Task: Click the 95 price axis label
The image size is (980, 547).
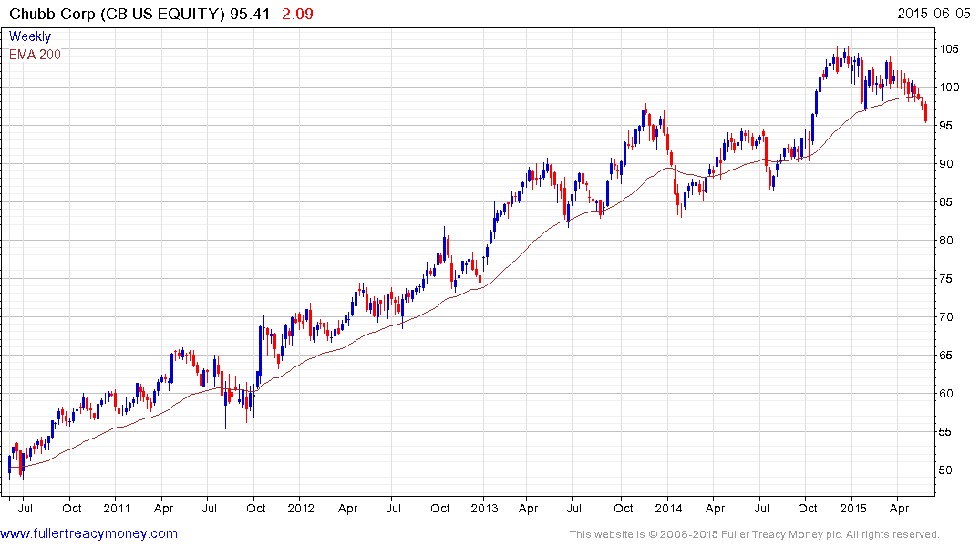Action: point(946,126)
